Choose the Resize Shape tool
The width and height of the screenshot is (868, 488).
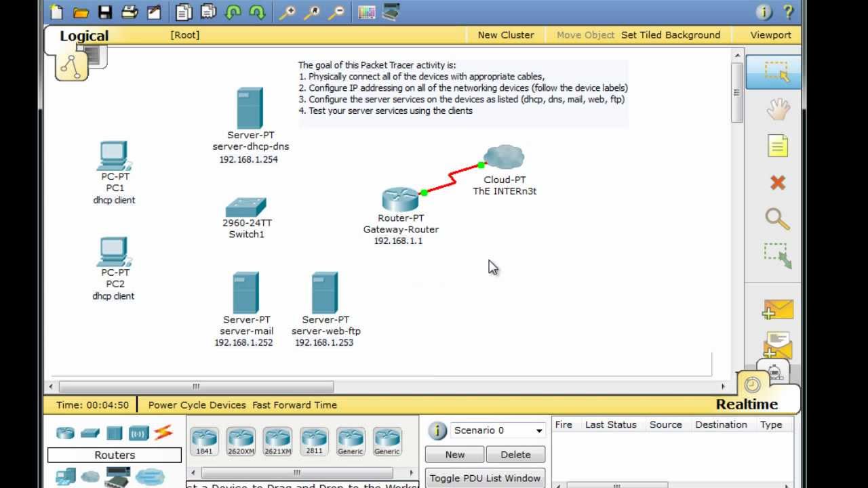click(778, 256)
